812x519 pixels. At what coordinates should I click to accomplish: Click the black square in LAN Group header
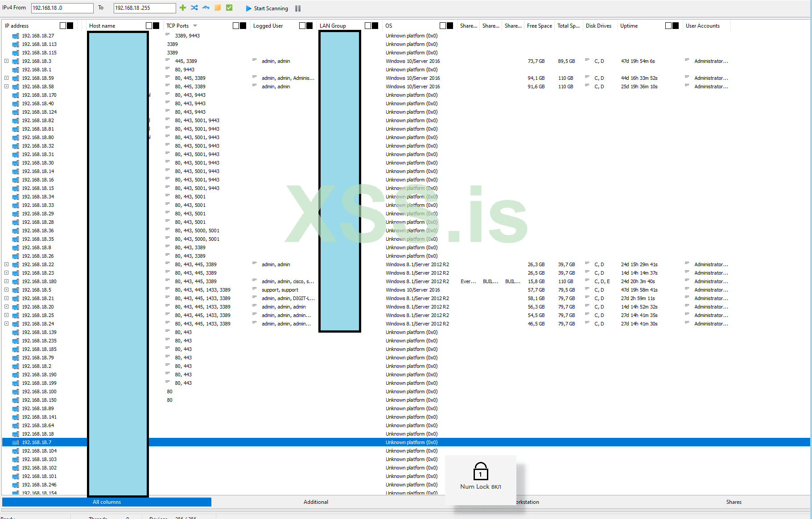pyautogui.click(x=375, y=26)
